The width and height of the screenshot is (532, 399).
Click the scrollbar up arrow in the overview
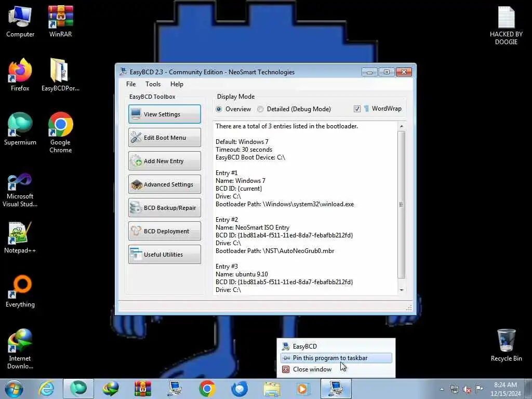click(402, 126)
